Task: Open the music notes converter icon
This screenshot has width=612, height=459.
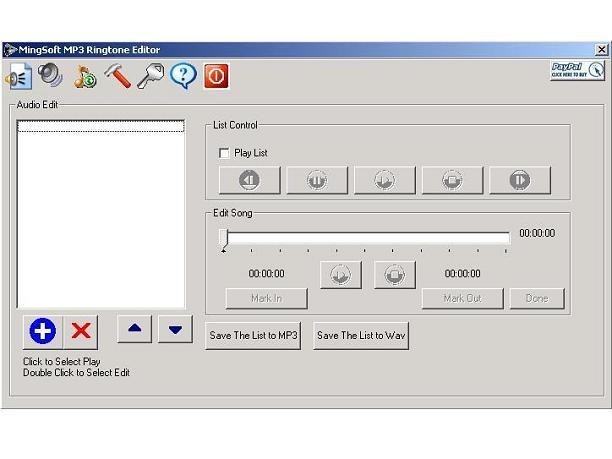Action: point(85,76)
